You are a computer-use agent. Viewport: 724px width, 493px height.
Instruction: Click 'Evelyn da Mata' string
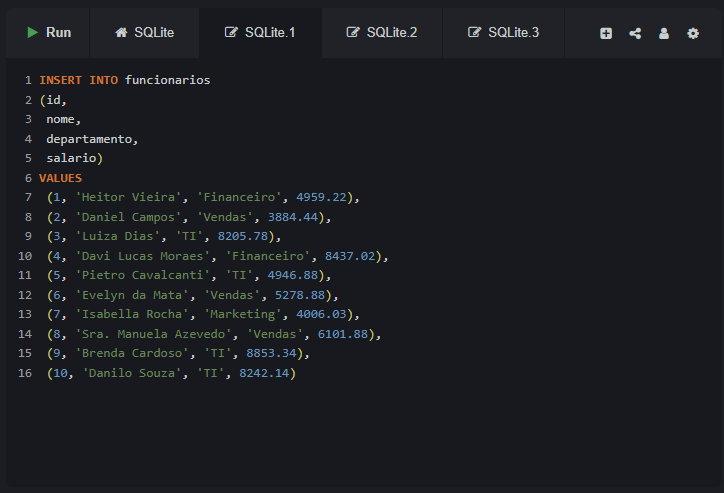132,295
